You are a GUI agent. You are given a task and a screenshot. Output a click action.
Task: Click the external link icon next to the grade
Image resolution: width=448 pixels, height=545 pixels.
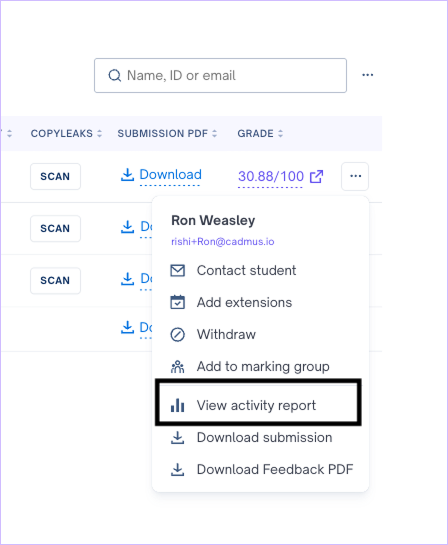tap(316, 177)
